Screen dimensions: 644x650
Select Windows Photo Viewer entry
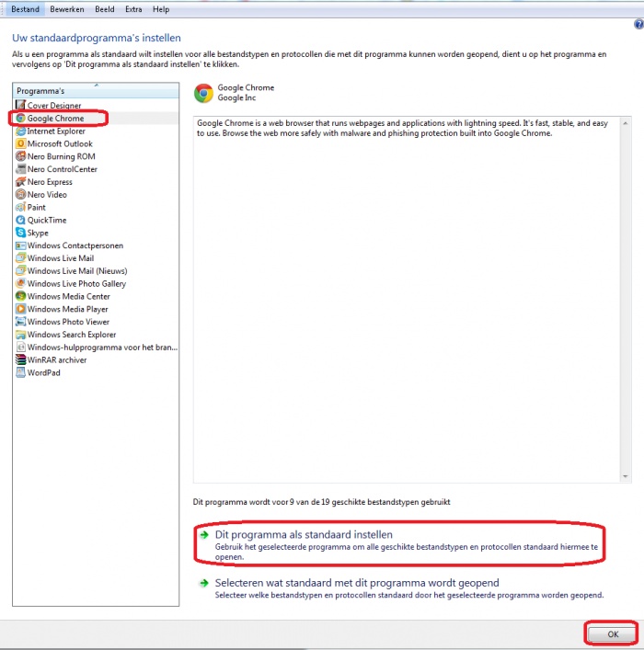[68, 322]
